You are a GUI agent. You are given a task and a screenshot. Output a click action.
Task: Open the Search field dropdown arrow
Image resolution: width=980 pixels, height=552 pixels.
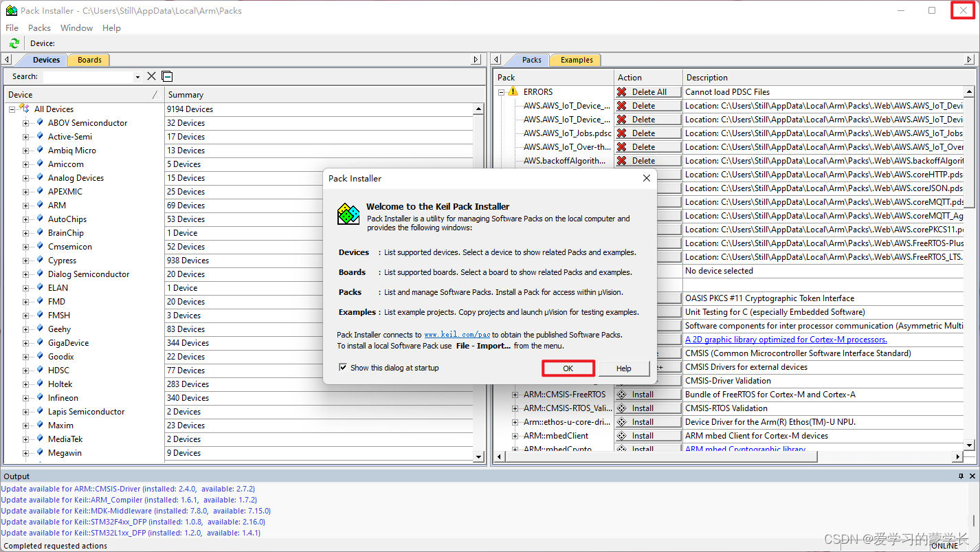137,77
